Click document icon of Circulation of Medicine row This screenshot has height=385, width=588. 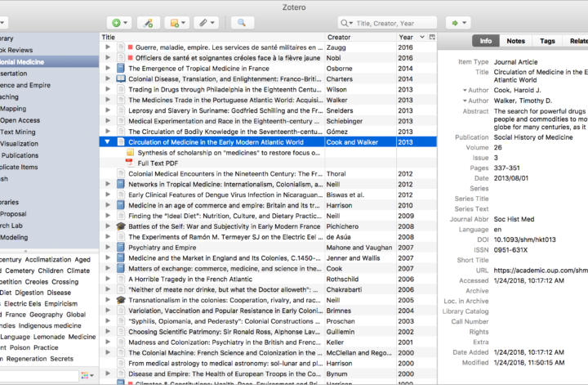pos(121,142)
